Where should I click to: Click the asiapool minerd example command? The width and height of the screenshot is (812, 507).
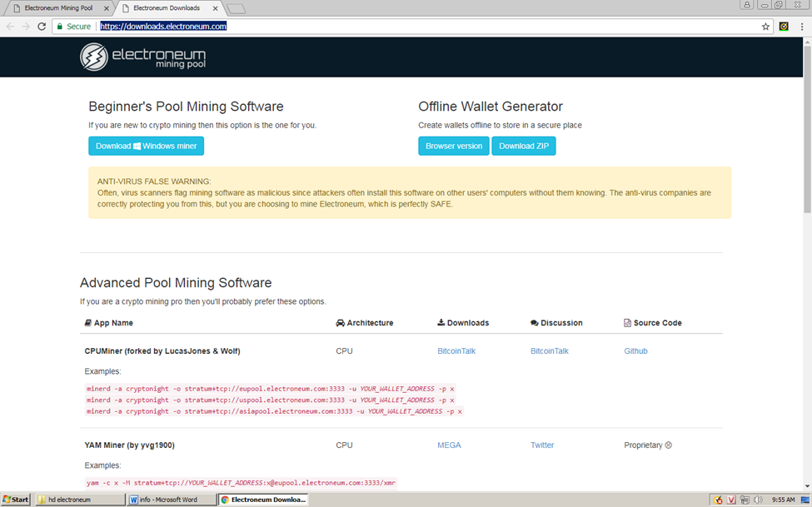[x=274, y=412]
